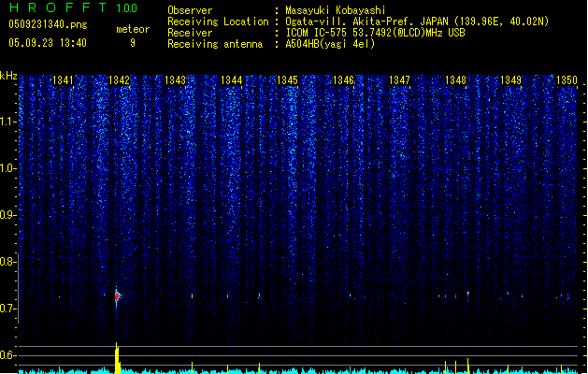Click the 1346 time marker
Viewport: 588px width, 374px height.
pyautogui.click(x=343, y=80)
